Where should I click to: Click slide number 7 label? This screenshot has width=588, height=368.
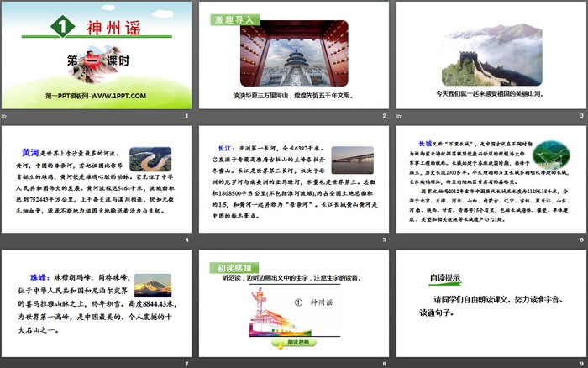click(x=186, y=364)
